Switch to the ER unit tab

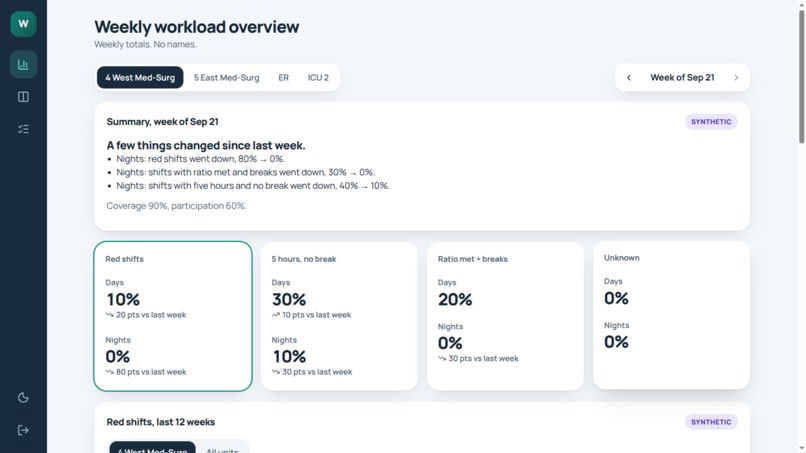pyautogui.click(x=283, y=78)
